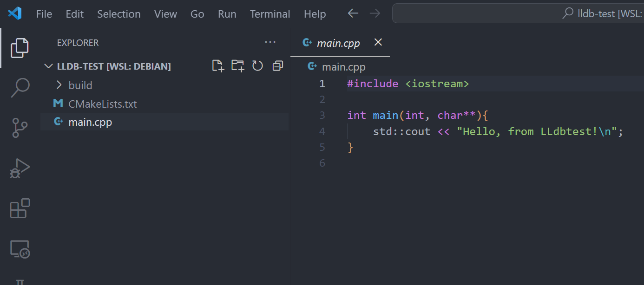Refresh the Explorer file tree
Image resolution: width=644 pixels, height=285 pixels.
pyautogui.click(x=257, y=66)
